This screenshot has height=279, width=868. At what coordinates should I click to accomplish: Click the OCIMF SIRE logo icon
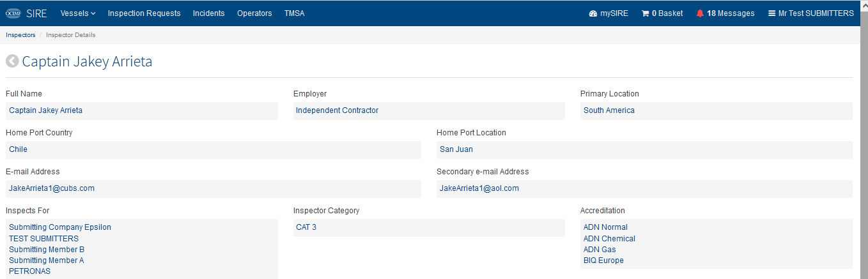(x=13, y=13)
